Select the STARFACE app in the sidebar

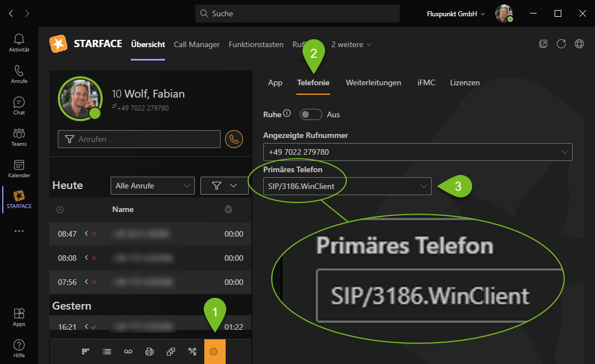[19, 200]
